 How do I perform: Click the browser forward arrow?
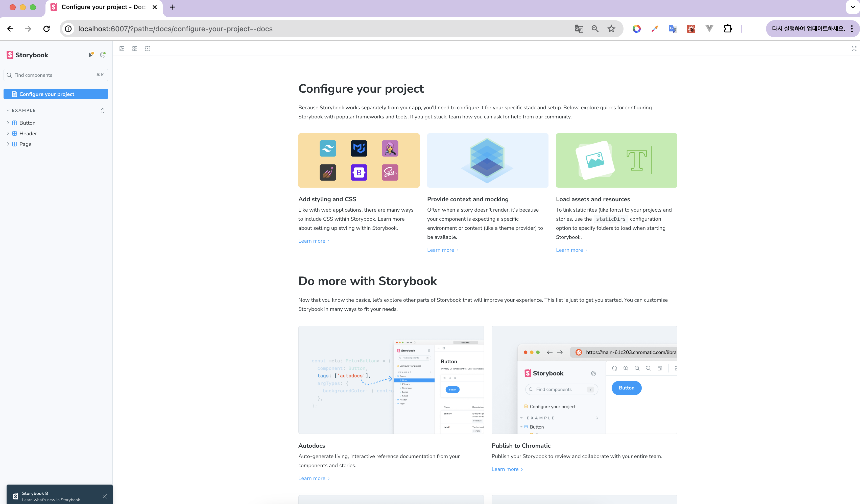point(28,29)
